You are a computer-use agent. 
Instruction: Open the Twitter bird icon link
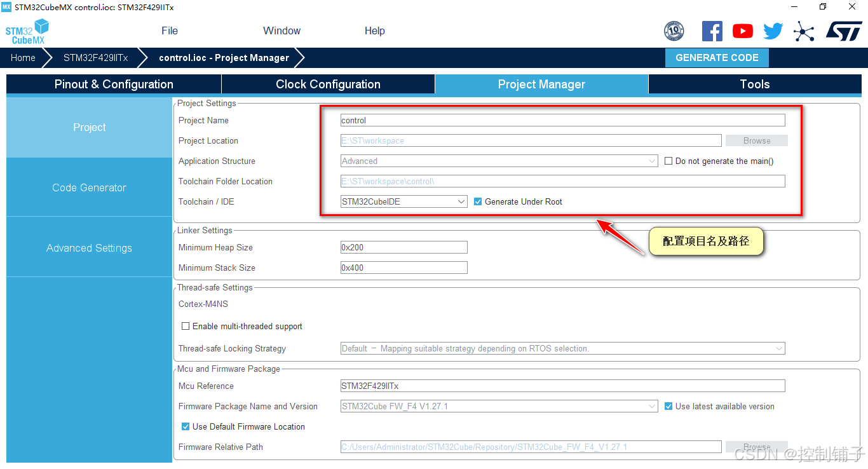tap(773, 31)
